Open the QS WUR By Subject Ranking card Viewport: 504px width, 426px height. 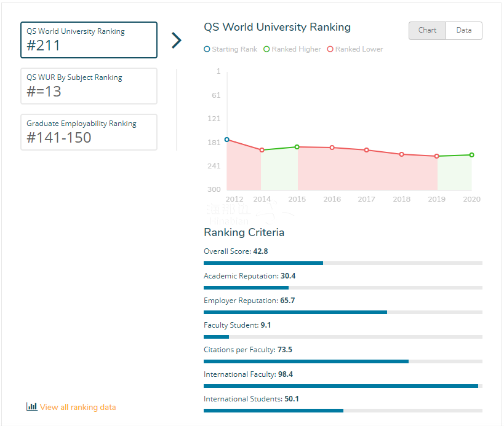89,86
